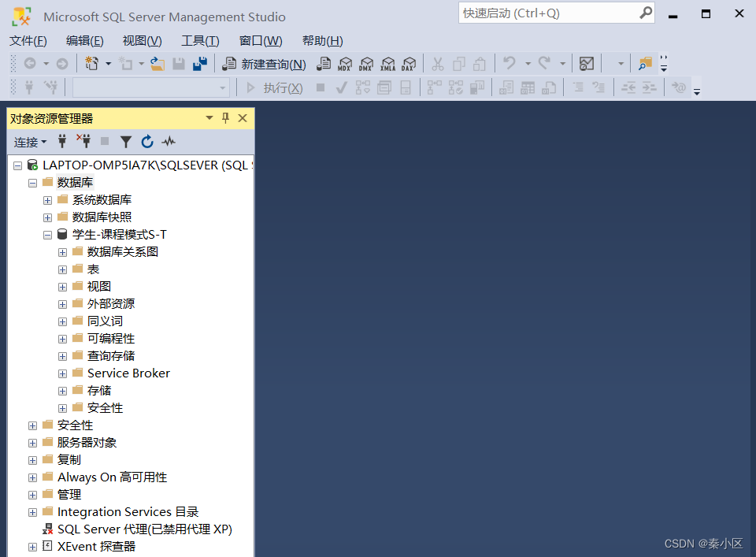This screenshot has height=557, width=756.
Task: Select the 查询存储 tree item
Action: (111, 356)
